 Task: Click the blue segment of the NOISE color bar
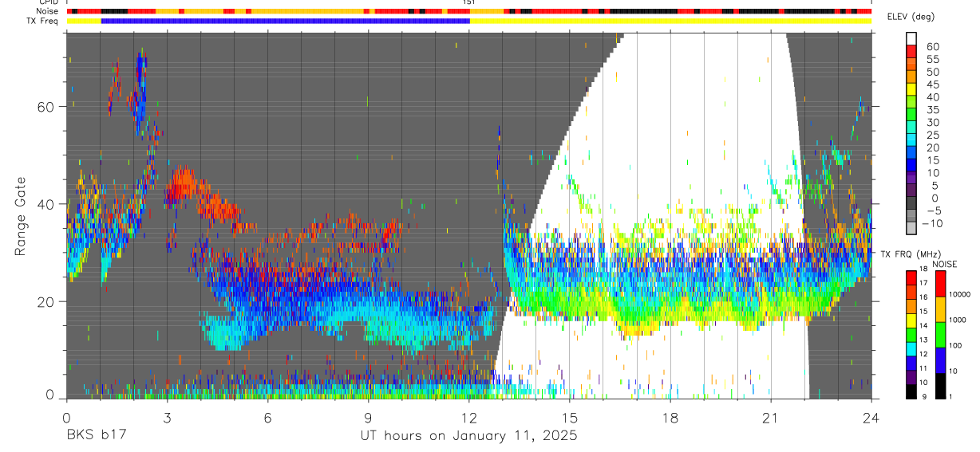click(x=940, y=360)
